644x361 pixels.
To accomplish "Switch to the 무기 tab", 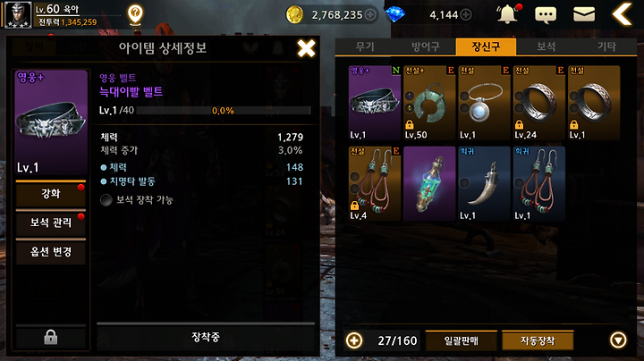I will click(365, 46).
